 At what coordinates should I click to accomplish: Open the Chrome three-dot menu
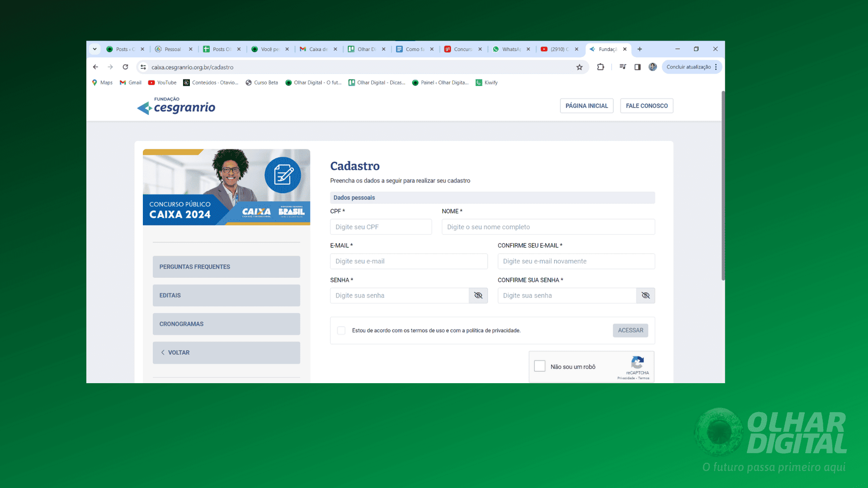(716, 67)
